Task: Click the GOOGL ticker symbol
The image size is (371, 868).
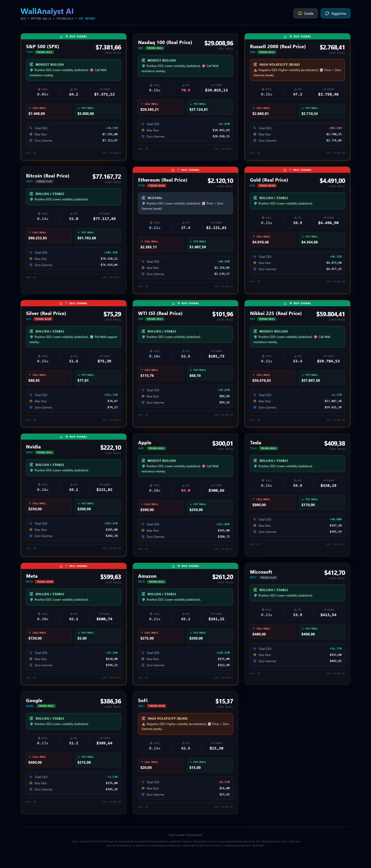Action: pyautogui.click(x=30, y=706)
